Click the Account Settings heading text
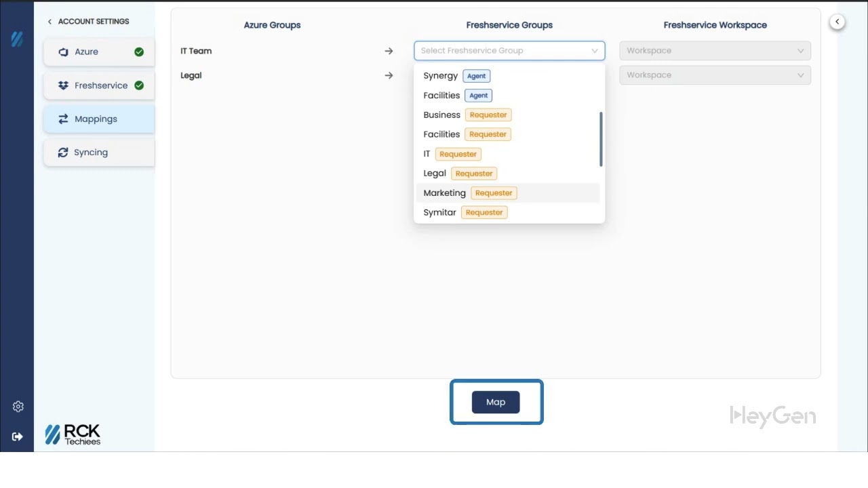Screen dimensions: 868x488 [x=94, y=22]
